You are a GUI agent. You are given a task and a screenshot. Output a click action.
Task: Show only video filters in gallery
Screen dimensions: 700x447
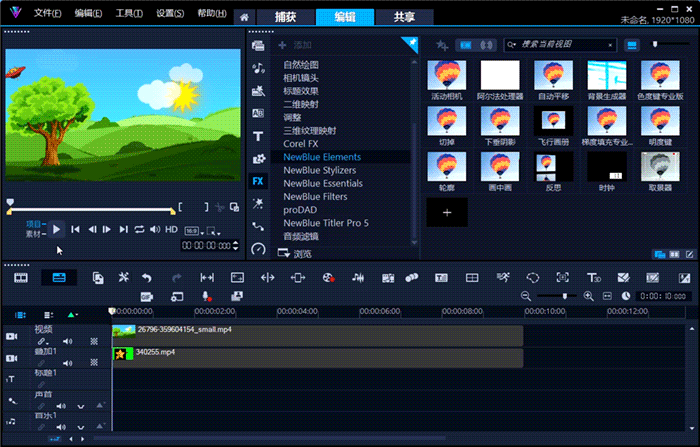466,45
